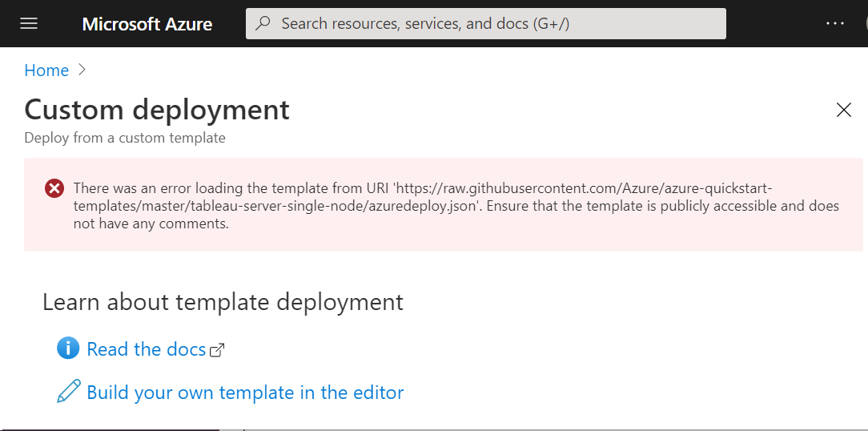Image resolution: width=868 pixels, height=431 pixels.
Task: Close the Custom deployment blade
Action: point(844,110)
